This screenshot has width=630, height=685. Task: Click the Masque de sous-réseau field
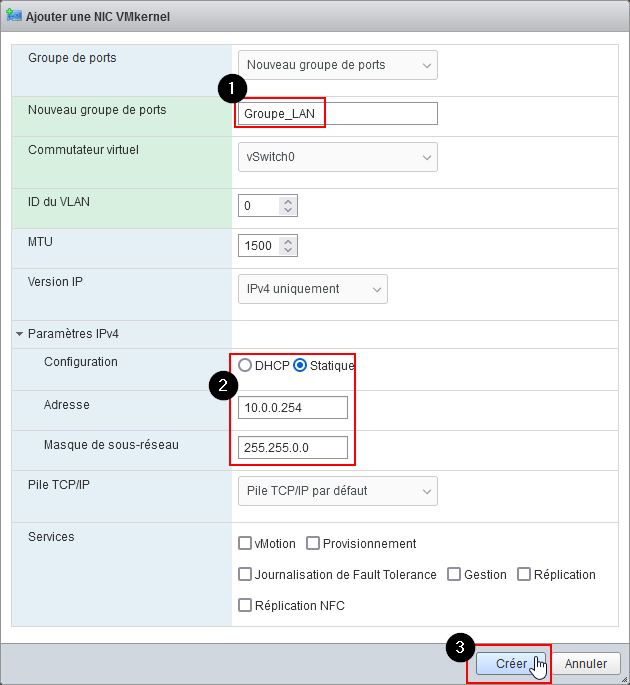[x=293, y=448]
